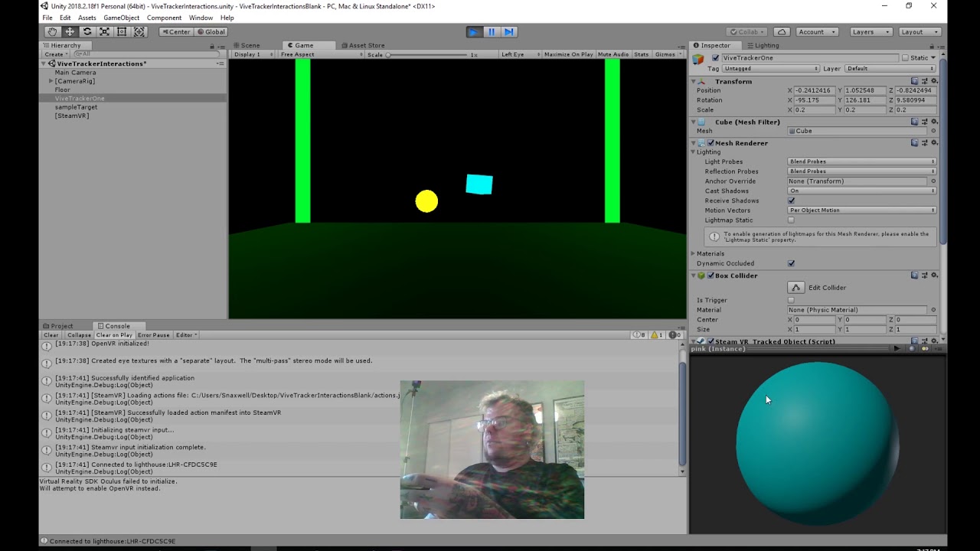Open Box Collider help icon
The height and width of the screenshot is (551, 980).
[x=915, y=275]
